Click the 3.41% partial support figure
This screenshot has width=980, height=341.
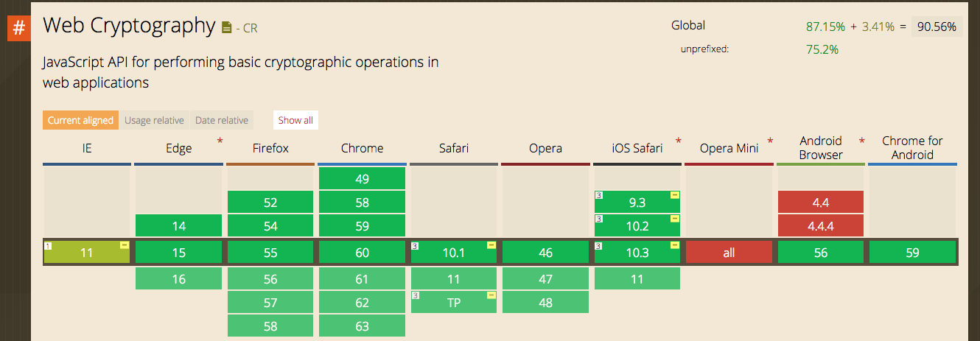(879, 27)
